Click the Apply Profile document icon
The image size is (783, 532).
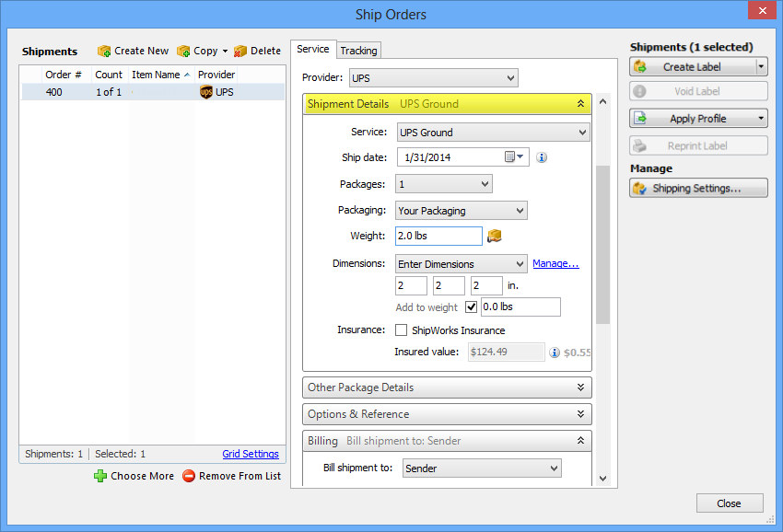[x=639, y=119]
